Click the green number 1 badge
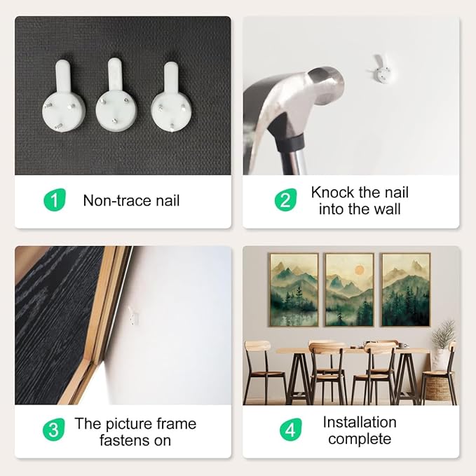Screen dimensions: 476x476 pos(55,200)
